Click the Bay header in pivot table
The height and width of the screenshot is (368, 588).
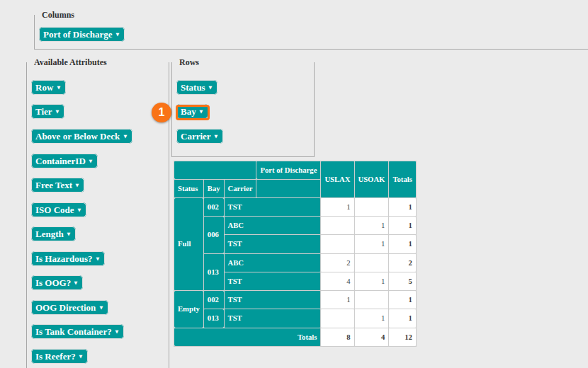click(214, 189)
